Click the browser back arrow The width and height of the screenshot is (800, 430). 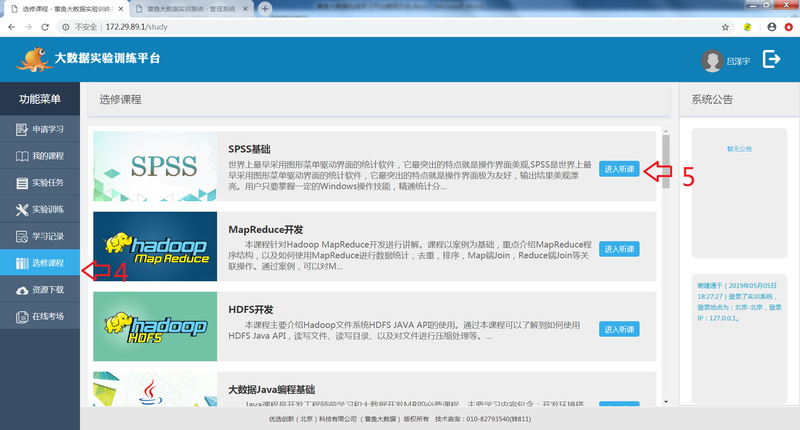tap(11, 27)
